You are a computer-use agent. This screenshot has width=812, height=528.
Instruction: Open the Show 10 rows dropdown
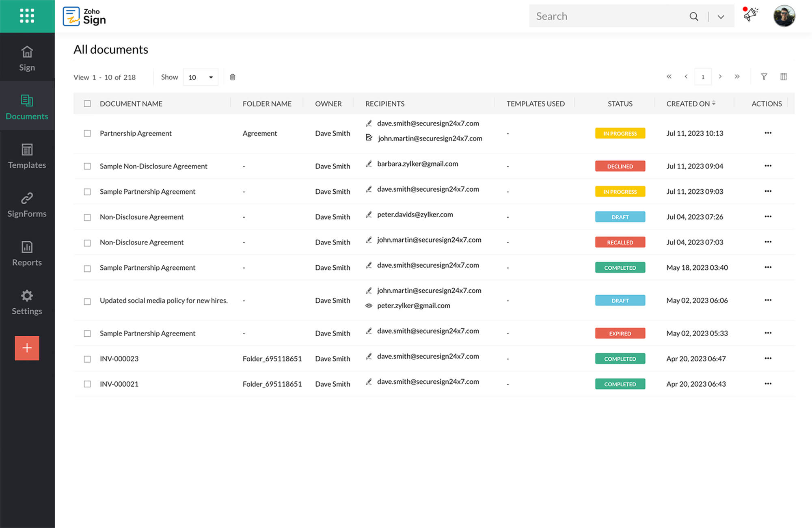click(201, 77)
